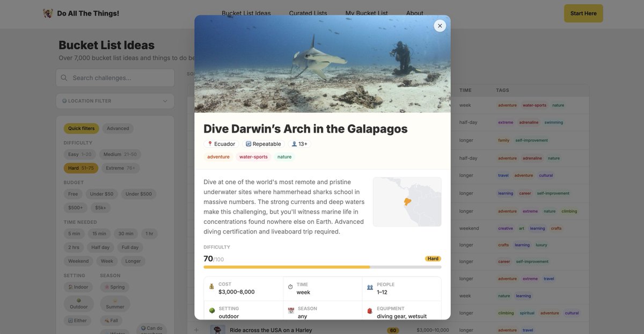Click the Ecuador location pill
Viewport: 644px width, 334px height.
(221, 144)
